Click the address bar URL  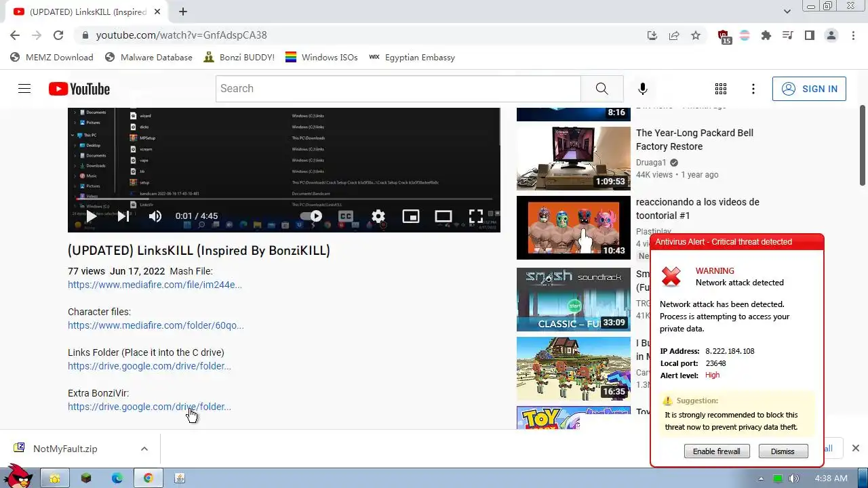click(182, 35)
